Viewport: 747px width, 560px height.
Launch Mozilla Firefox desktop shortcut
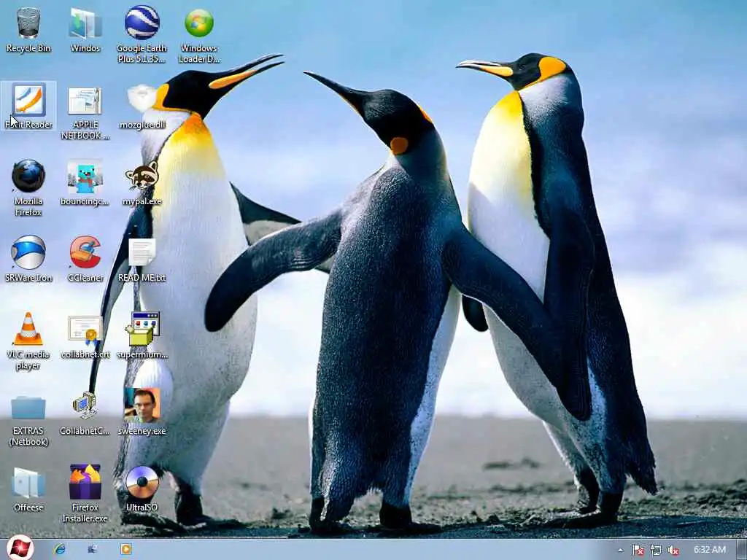coord(28,188)
